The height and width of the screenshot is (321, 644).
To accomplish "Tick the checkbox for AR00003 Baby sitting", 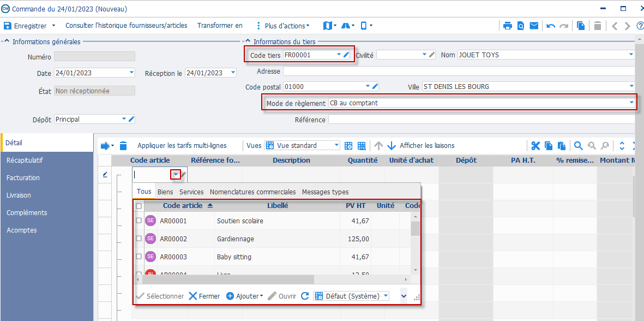I will [x=139, y=256].
